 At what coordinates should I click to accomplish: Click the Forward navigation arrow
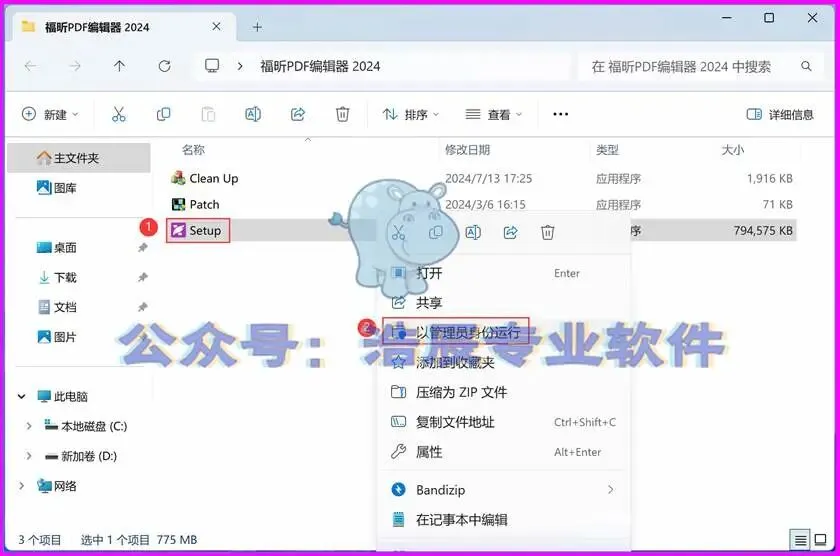(x=75, y=66)
